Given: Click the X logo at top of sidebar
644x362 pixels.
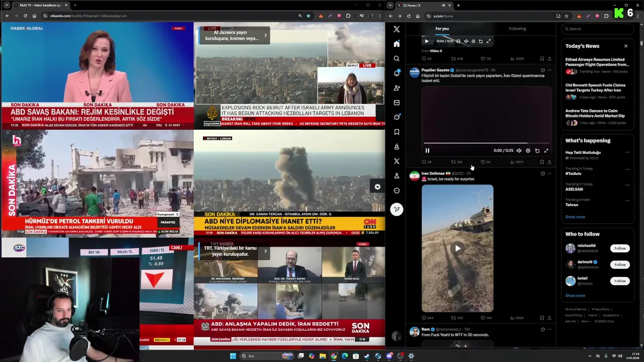Looking at the screenshot, I should 396,29.
